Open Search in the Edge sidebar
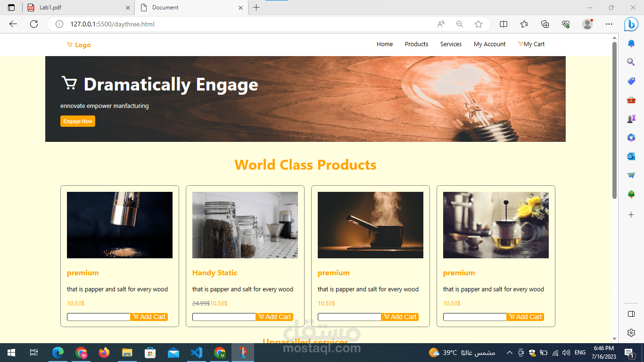 631,62
